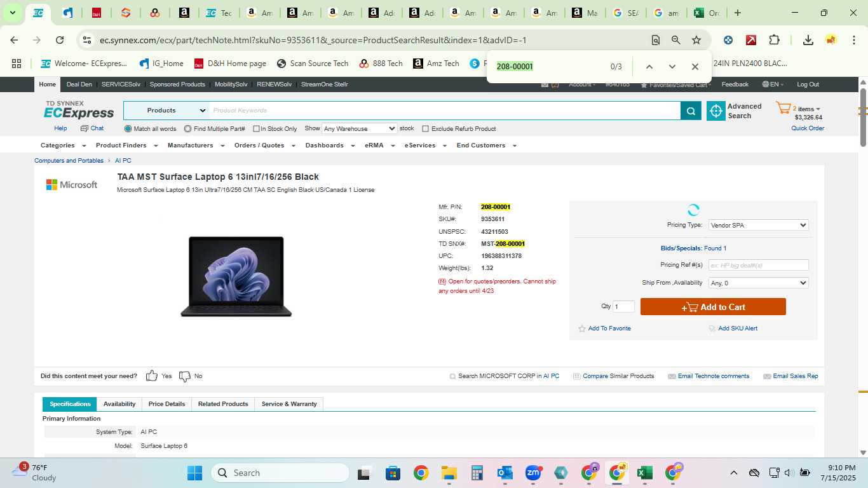Screen dimensions: 868x488
Task: Click Add SKU Alert icon
Action: point(712,329)
